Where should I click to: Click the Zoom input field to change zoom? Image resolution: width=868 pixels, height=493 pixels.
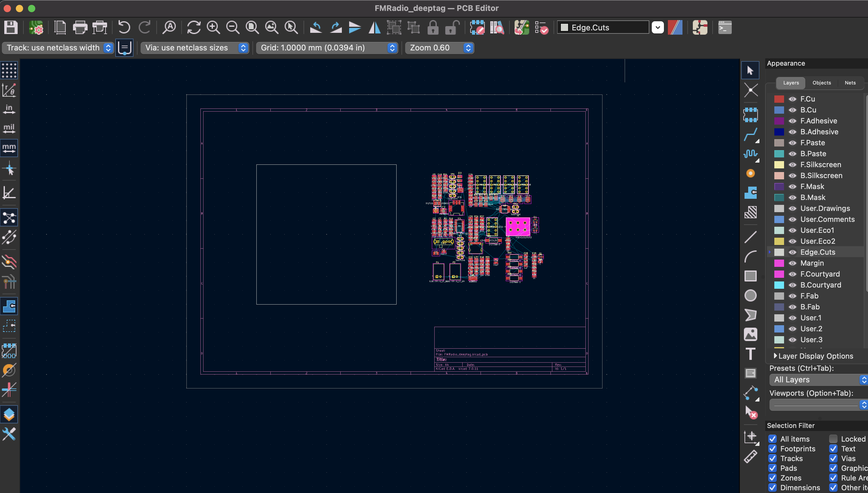click(435, 47)
